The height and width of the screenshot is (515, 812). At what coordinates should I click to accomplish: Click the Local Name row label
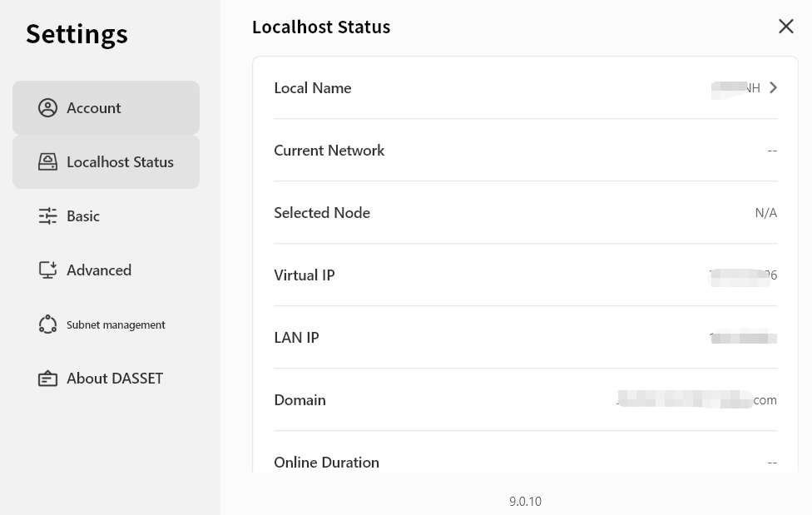pos(313,88)
